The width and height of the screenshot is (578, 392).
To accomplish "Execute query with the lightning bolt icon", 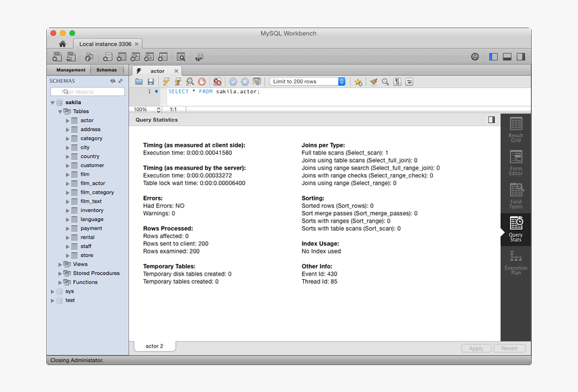I will [x=166, y=82].
